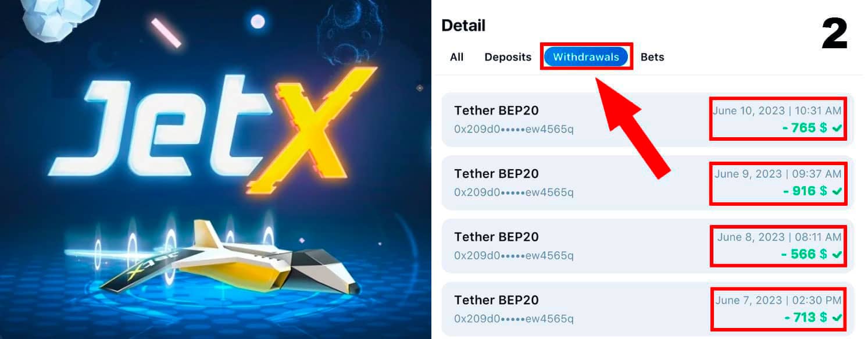Open the June 9, 2023 Tether BEP20 entry
Image resolution: width=868 pixels, height=339 pixels.
pyautogui.click(x=648, y=183)
